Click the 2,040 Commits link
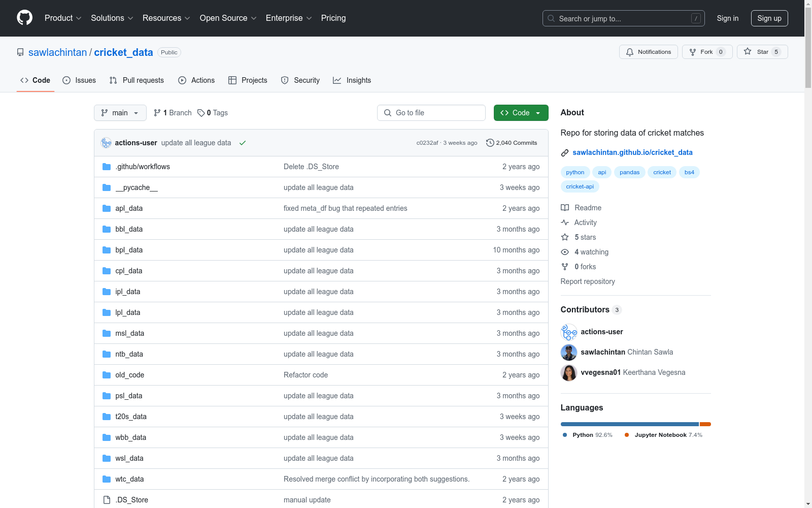Viewport: 812px width, 508px height. pyautogui.click(x=512, y=143)
